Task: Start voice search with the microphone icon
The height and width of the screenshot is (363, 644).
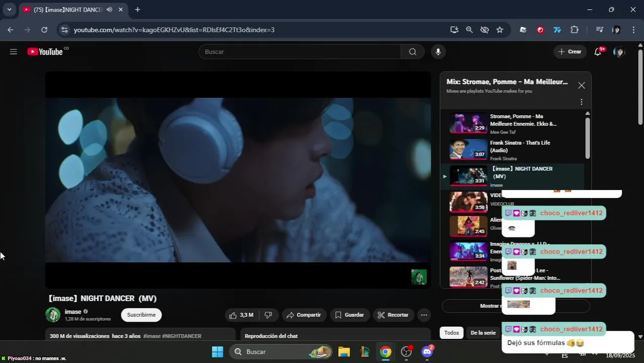Action: [x=438, y=51]
